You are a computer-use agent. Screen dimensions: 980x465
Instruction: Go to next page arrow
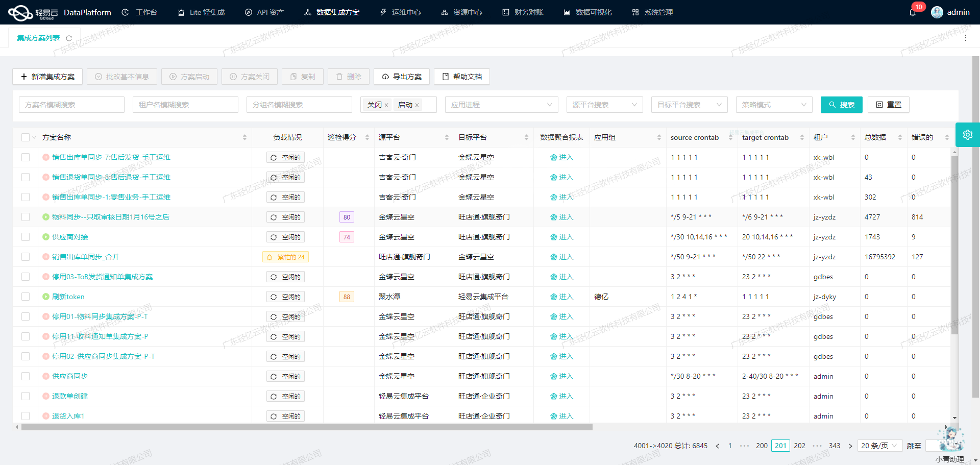coord(850,446)
